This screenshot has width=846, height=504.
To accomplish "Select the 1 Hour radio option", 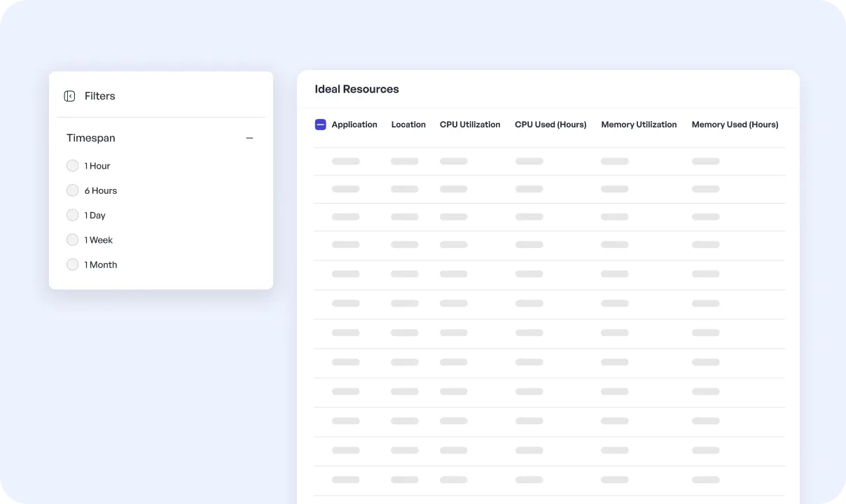I will [x=72, y=166].
